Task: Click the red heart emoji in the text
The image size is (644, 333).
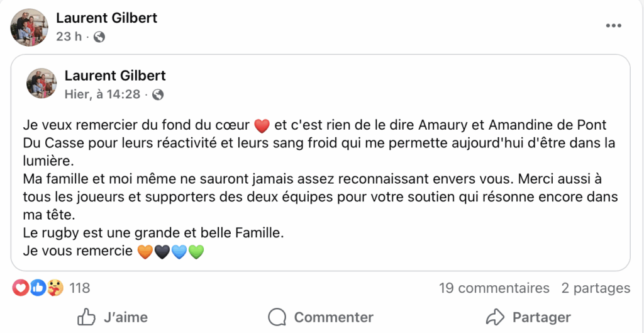Action: pos(261,125)
